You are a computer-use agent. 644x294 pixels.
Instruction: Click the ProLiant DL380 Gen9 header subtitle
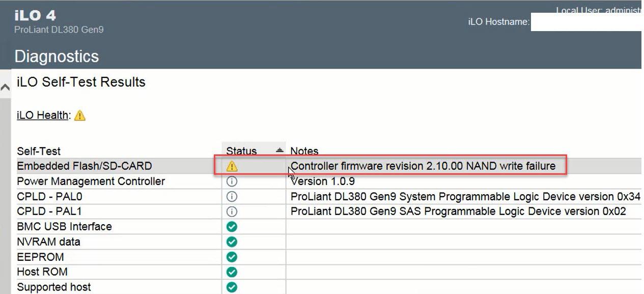[59, 30]
